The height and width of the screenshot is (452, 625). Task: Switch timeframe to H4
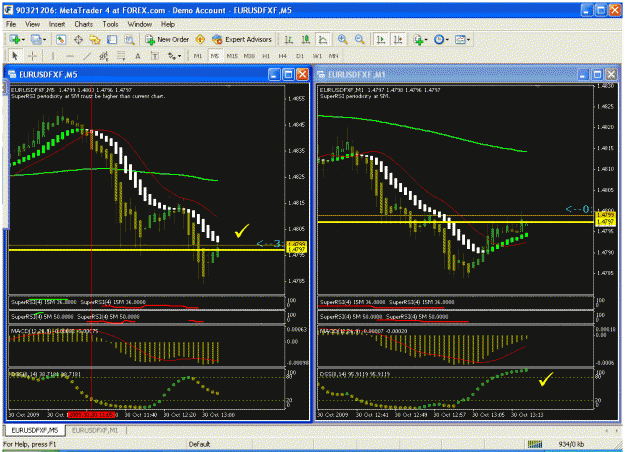tap(283, 56)
